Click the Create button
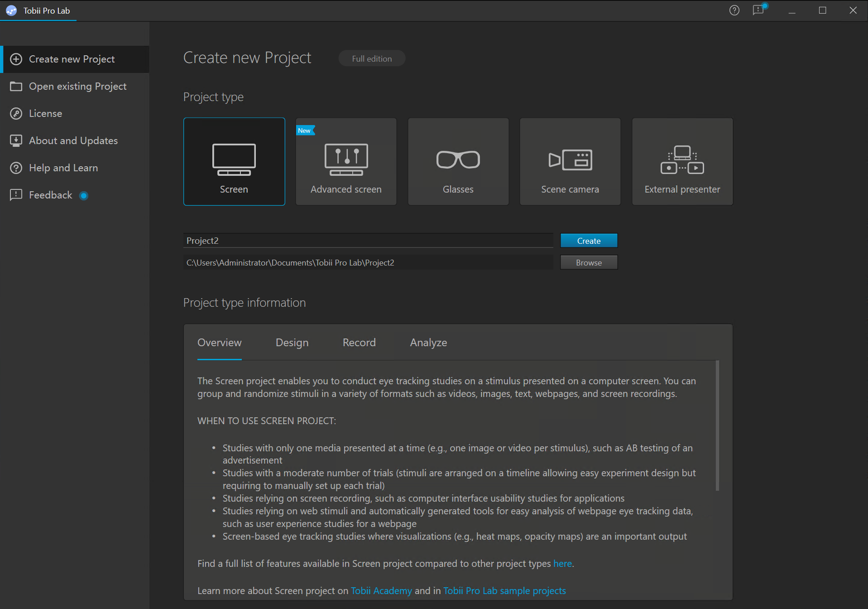 [x=589, y=241]
